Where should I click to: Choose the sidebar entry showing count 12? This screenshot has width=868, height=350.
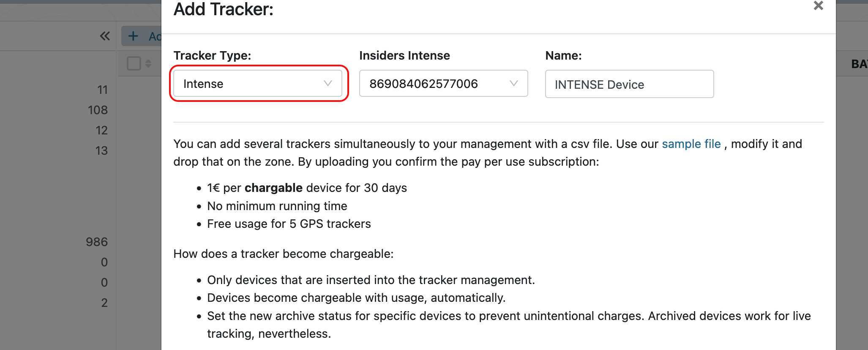(x=101, y=131)
